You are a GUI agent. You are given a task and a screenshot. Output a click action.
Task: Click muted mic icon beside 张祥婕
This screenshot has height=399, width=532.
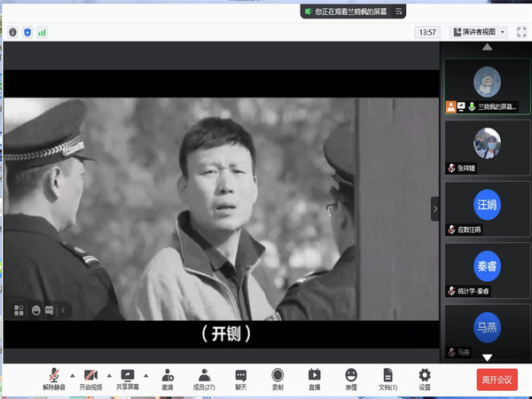click(451, 168)
